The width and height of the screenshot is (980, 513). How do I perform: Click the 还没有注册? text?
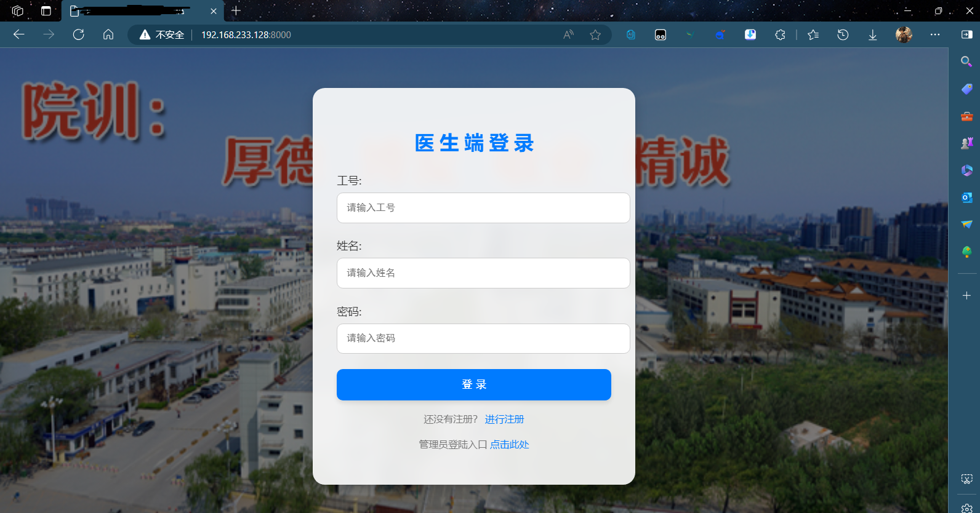click(451, 420)
